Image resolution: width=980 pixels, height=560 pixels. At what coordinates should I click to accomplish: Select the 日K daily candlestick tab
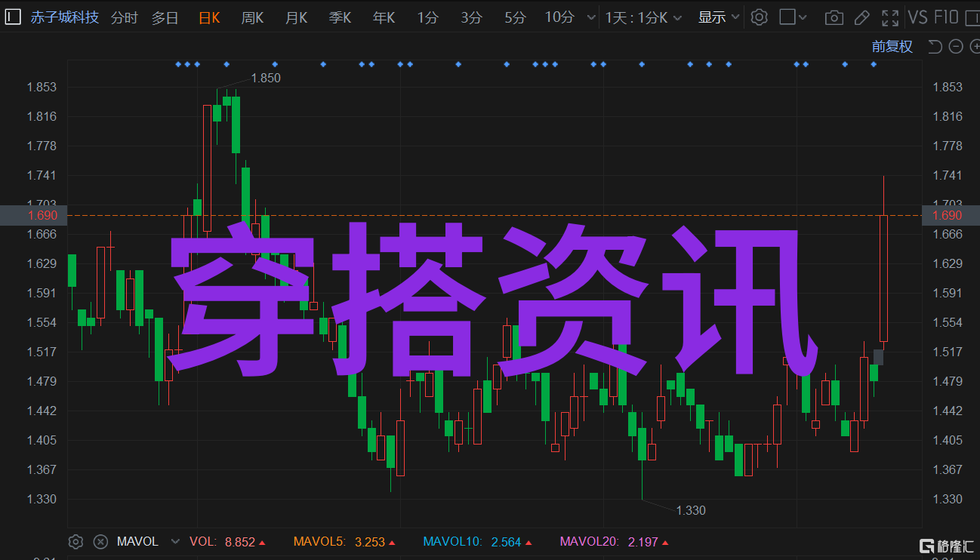click(209, 17)
